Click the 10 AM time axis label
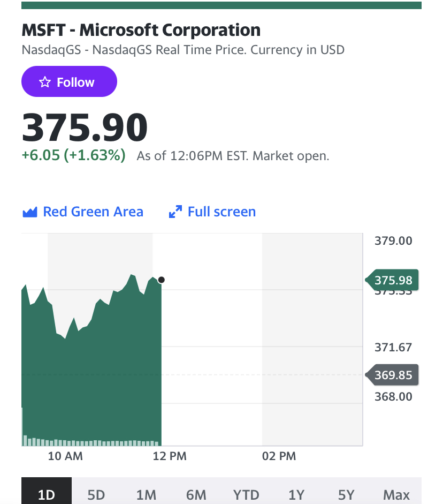This screenshot has width=443, height=504. 65,456
